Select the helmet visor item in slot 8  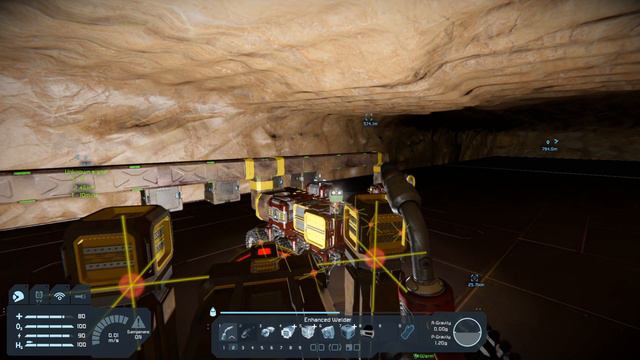pyautogui.click(x=368, y=332)
